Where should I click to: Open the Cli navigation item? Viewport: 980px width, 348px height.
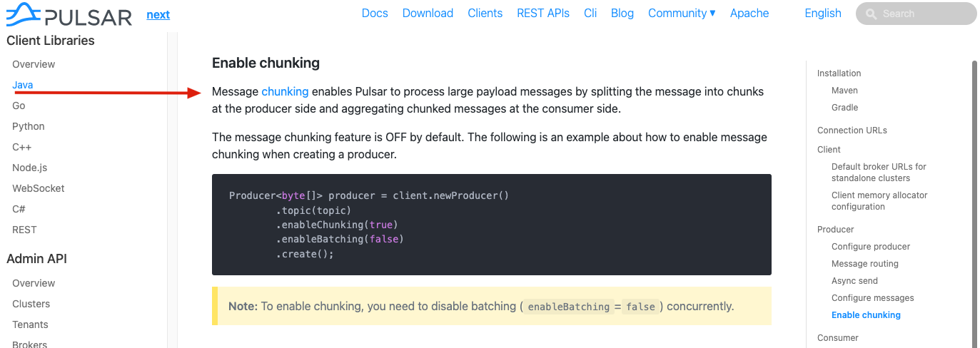pos(590,13)
